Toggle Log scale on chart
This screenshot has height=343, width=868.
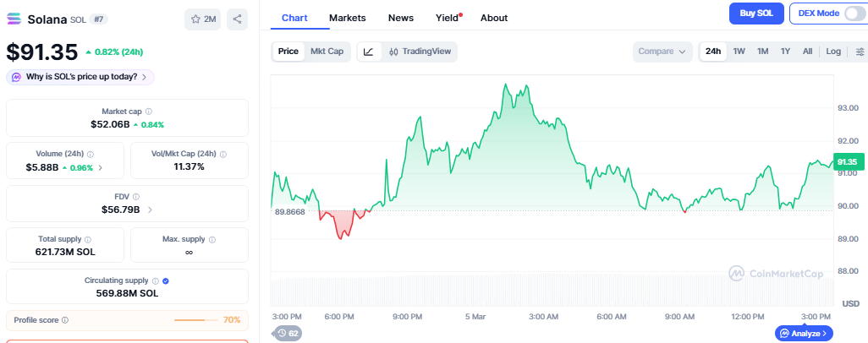coord(833,52)
